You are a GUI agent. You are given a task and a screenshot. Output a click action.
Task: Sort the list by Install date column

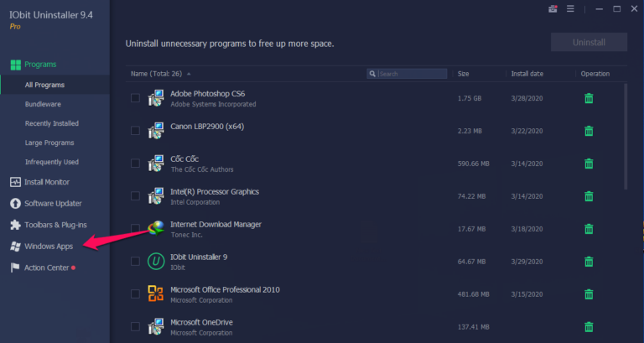pos(528,74)
